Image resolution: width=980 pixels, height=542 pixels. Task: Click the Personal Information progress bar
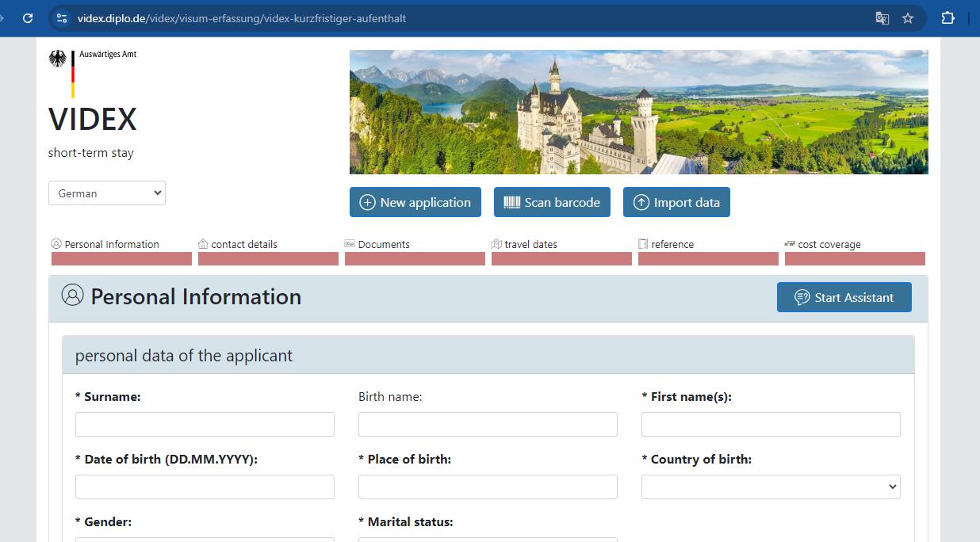[x=121, y=258]
